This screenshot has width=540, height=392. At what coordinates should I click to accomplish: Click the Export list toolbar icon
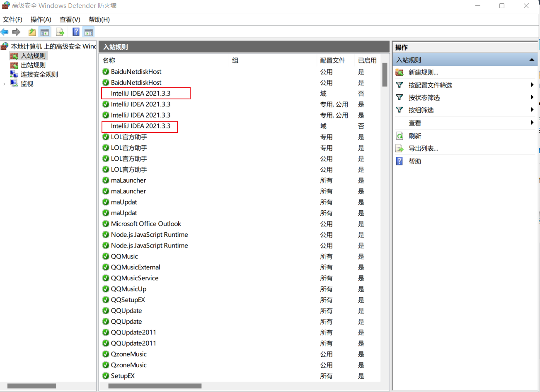(x=60, y=32)
